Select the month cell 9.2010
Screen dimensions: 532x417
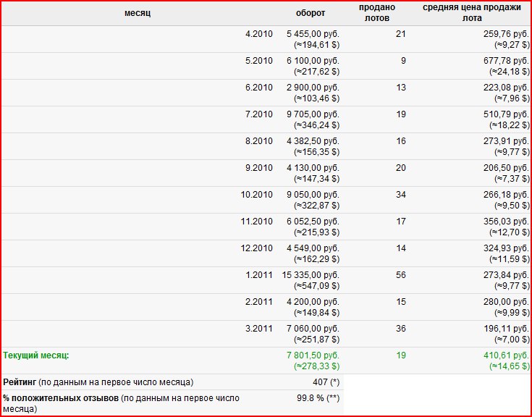[259, 168]
